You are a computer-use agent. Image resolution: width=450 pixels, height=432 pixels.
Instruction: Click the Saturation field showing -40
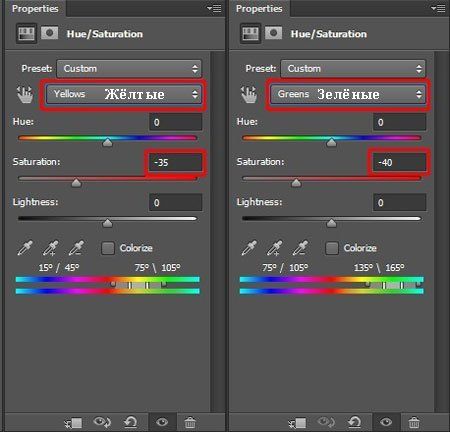400,162
